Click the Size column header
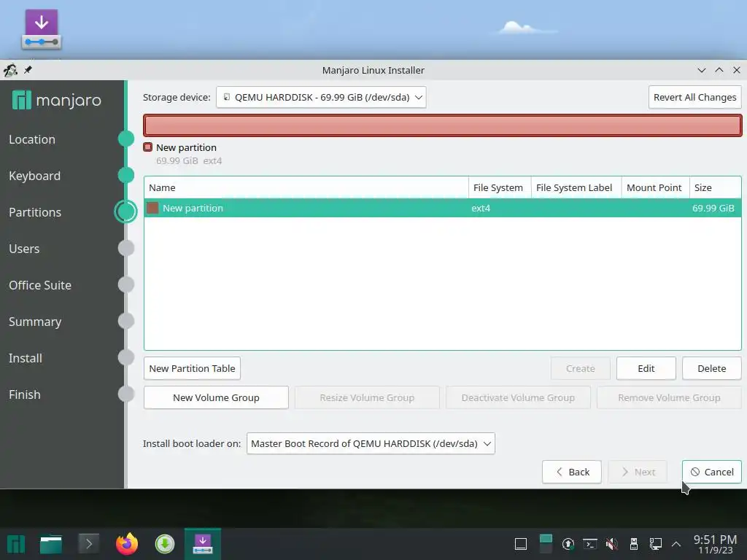The height and width of the screenshot is (560, 747). [x=715, y=187]
